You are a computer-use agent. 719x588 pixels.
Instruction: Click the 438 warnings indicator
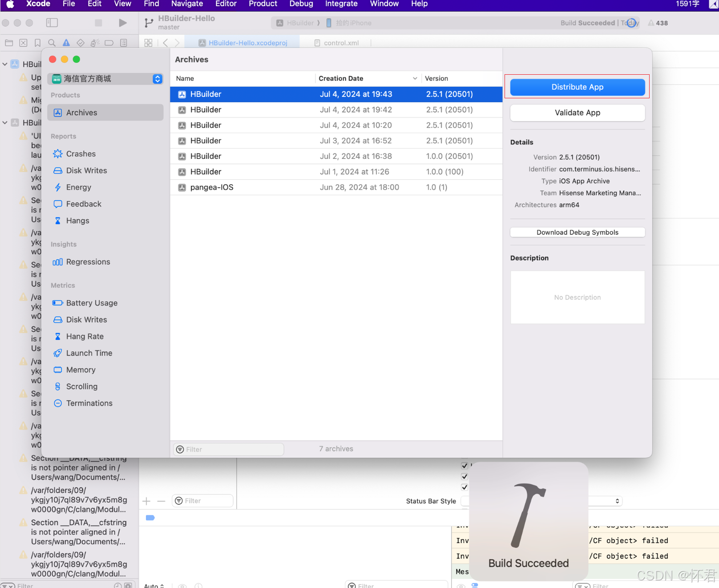point(658,23)
